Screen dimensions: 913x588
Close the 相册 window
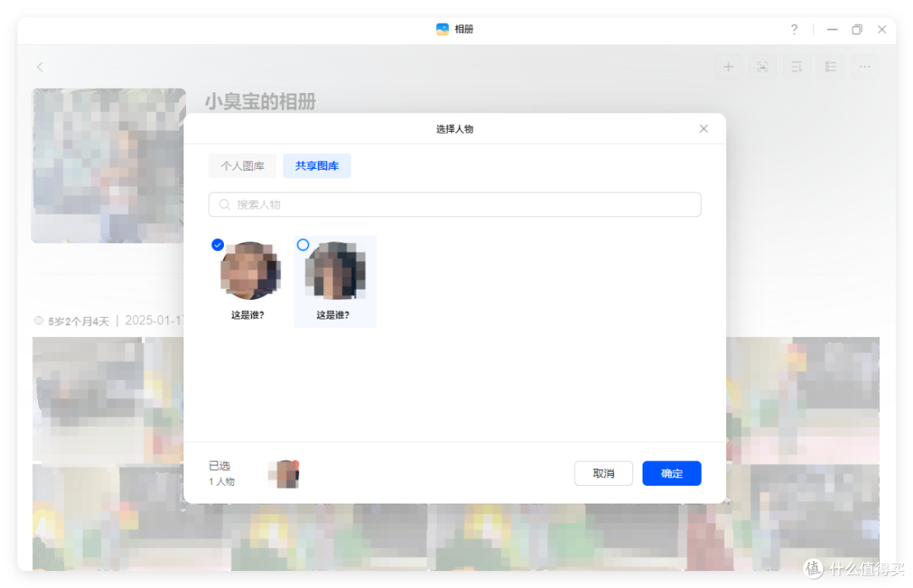coord(882,29)
